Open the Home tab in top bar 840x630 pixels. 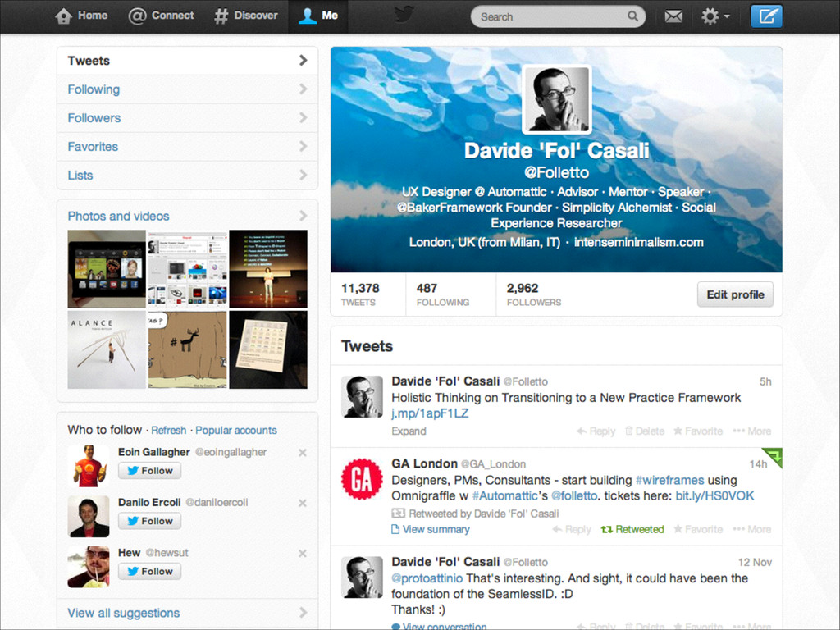(x=81, y=16)
